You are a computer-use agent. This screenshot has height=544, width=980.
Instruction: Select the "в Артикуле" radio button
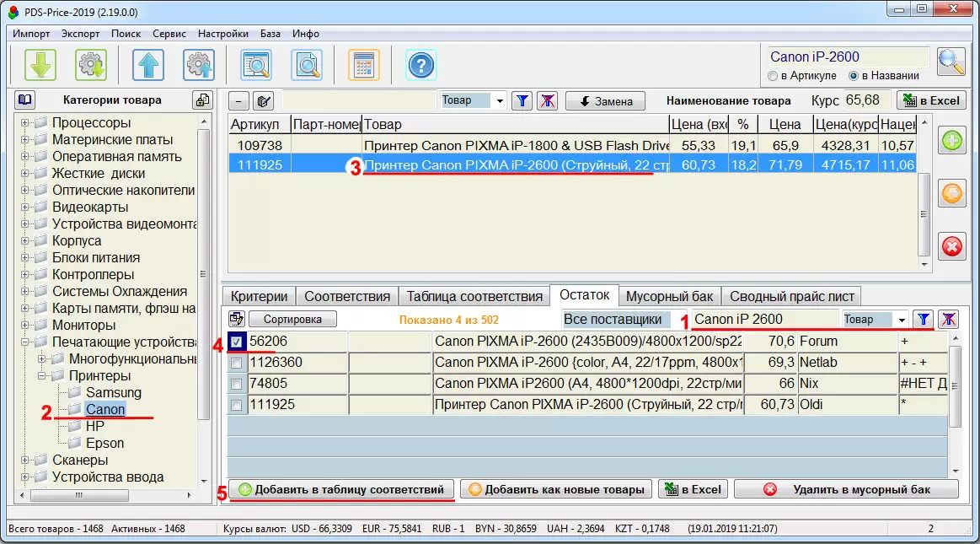pos(773,76)
